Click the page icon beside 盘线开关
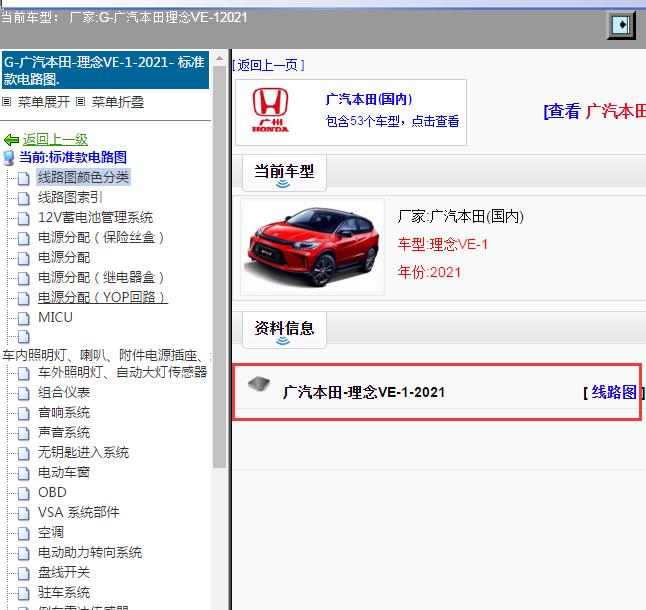 (24, 573)
